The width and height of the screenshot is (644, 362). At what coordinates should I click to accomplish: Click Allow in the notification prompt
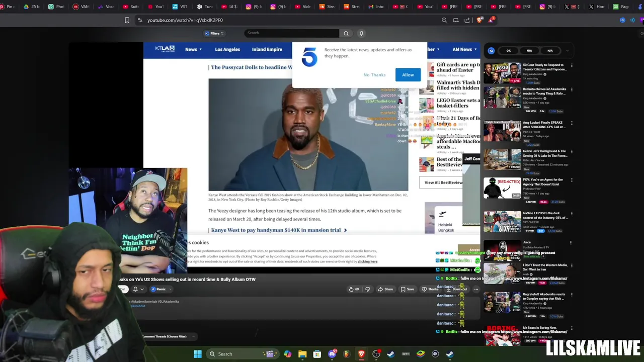coord(408,75)
